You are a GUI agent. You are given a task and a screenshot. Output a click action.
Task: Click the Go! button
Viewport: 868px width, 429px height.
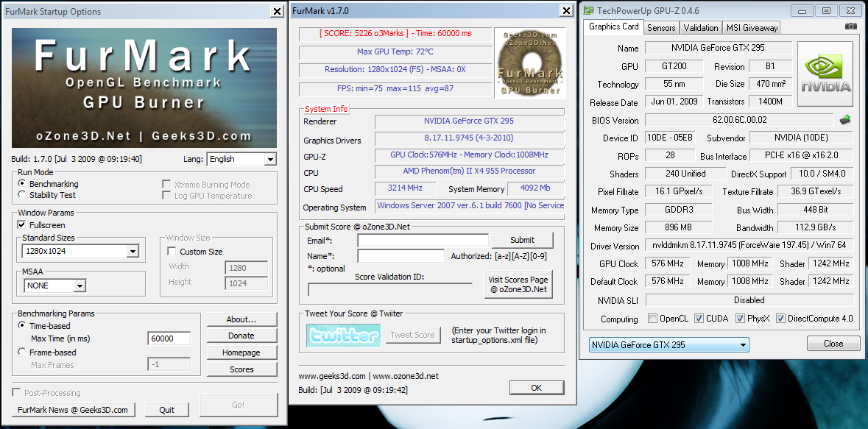tap(239, 405)
